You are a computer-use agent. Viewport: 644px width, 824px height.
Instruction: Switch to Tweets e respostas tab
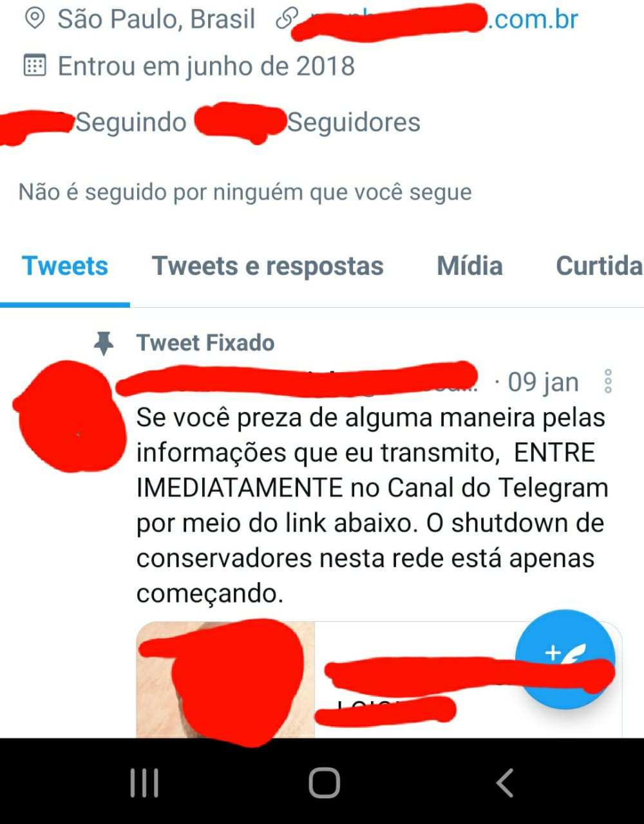[268, 266]
